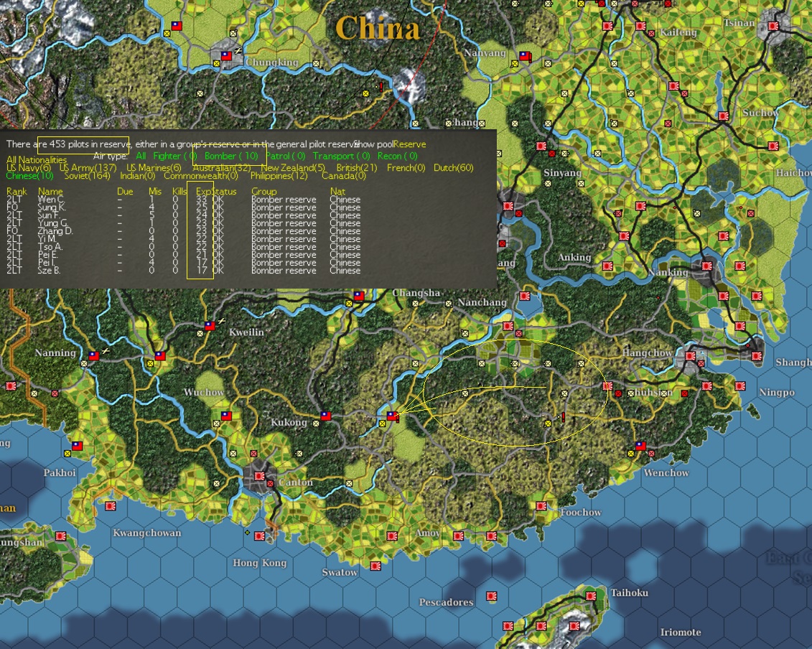
Task: Select the Japanese flag base at Kaifeng
Action: [x=640, y=26]
